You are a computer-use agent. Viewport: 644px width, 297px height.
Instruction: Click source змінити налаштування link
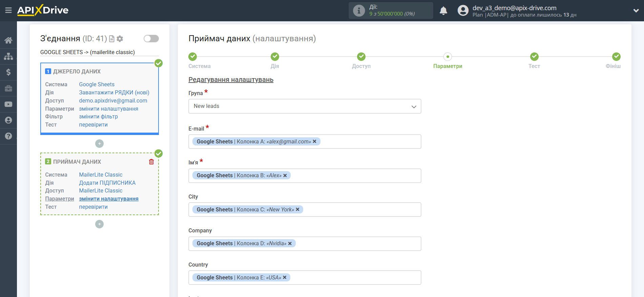(109, 109)
